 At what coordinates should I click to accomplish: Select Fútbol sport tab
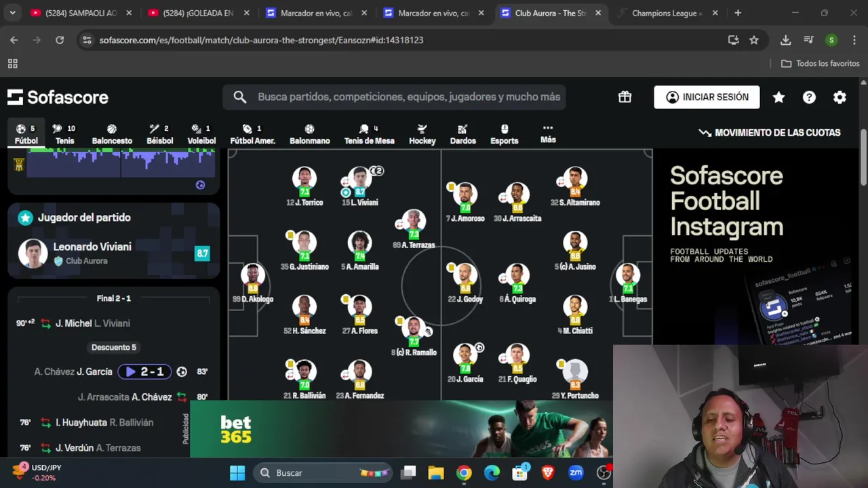26,134
